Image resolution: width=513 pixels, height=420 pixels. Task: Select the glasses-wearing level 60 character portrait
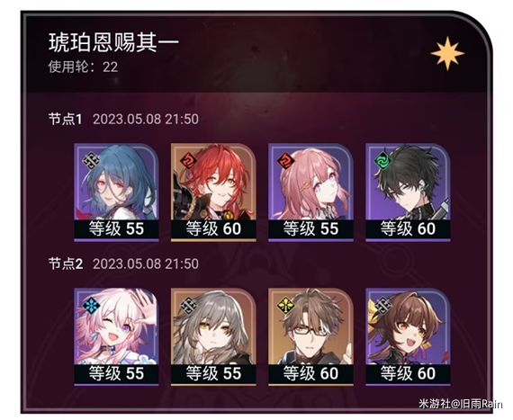pos(310,337)
